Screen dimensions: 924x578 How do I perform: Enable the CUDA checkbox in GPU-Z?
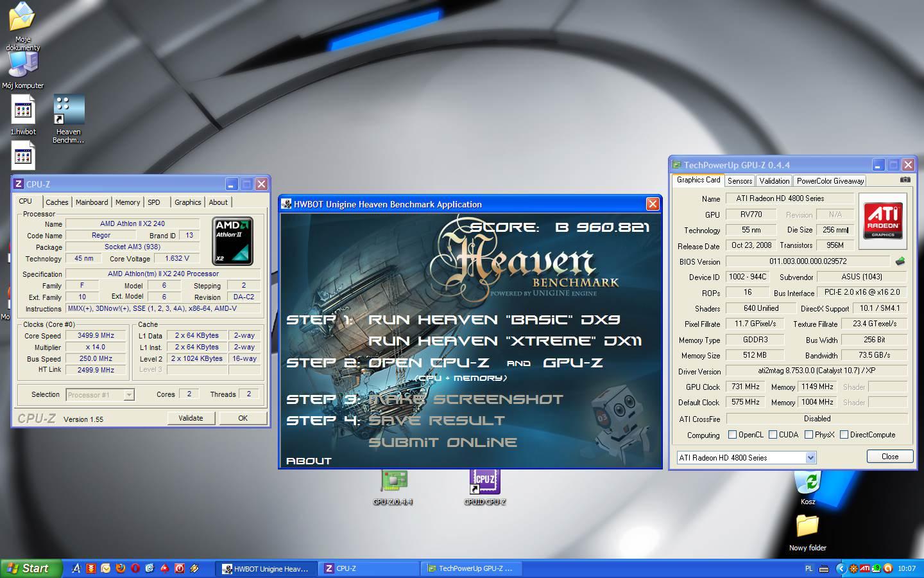pyautogui.click(x=773, y=435)
